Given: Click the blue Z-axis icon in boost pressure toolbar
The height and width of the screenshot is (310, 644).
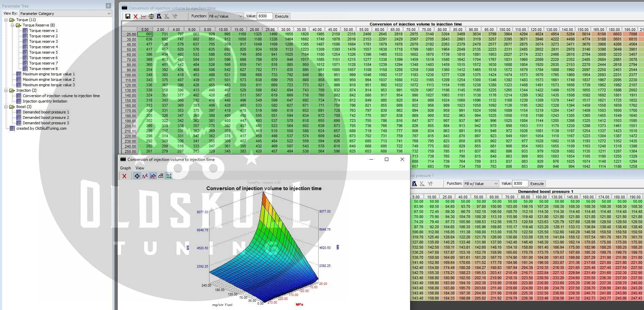Looking at the screenshot, I should pos(414,184).
